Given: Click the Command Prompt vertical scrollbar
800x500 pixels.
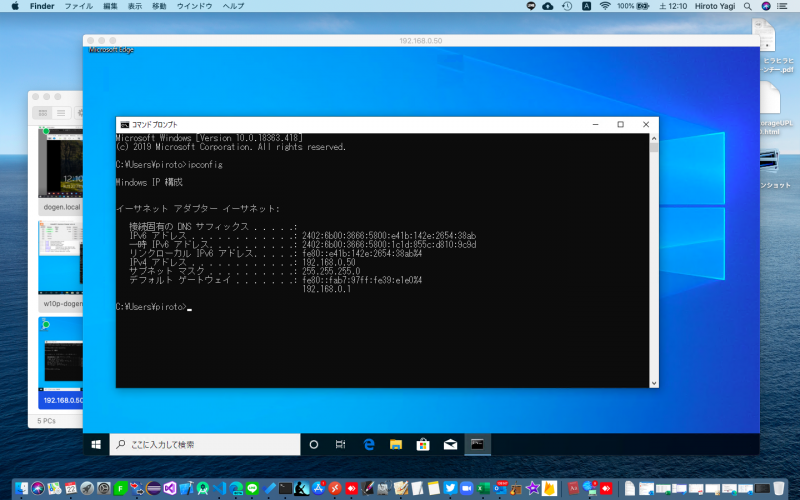Looking at the screenshot, I should point(654,260).
